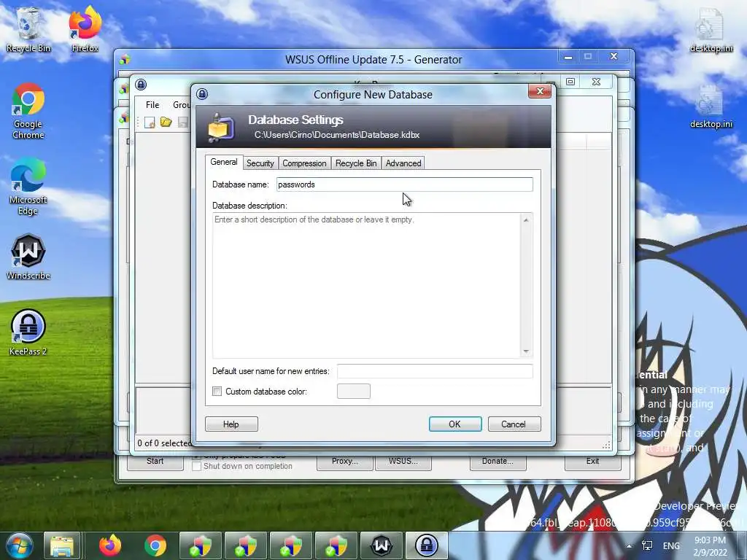Screen dimensions: 747x560
Task: Click inside the Database description text area
Action: 367,286
